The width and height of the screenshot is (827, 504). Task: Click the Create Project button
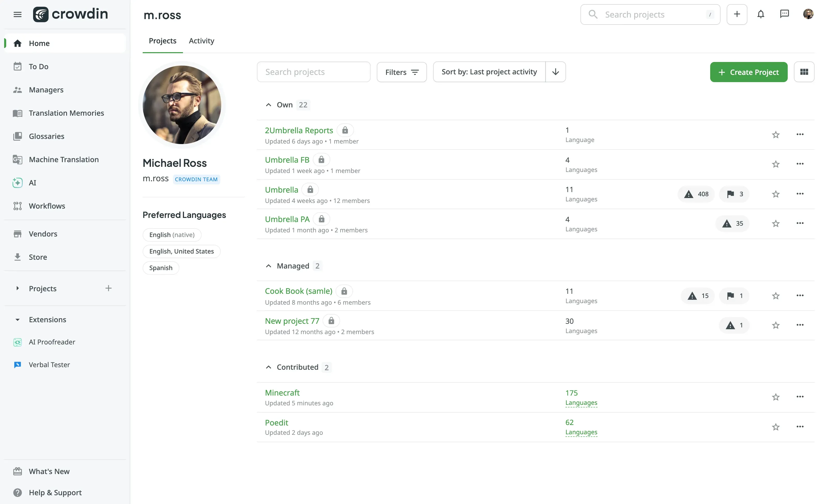pos(748,72)
